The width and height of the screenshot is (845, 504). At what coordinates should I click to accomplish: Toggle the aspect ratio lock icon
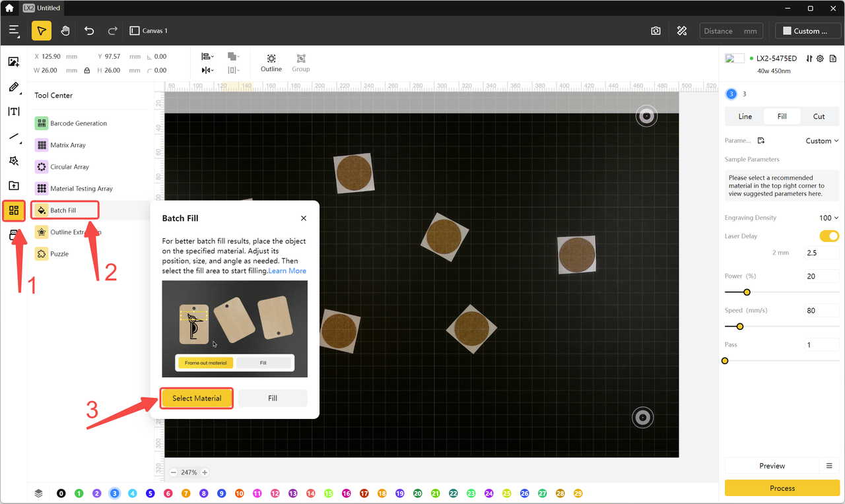[87, 71]
